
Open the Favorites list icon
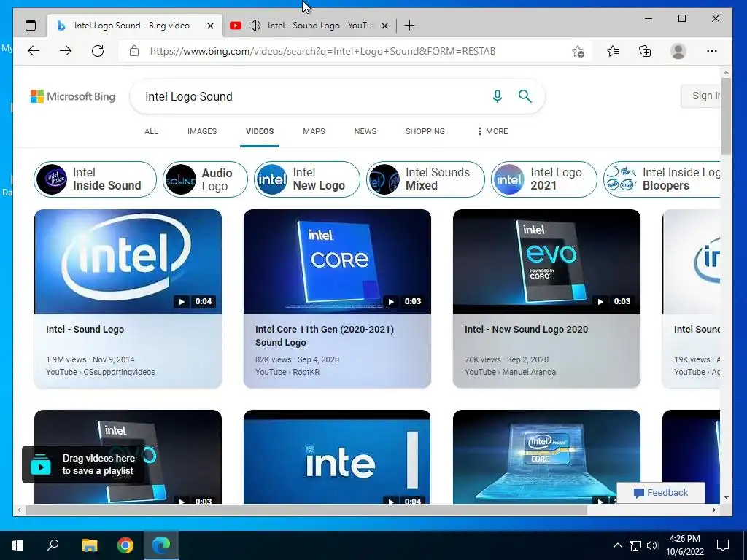(x=613, y=51)
